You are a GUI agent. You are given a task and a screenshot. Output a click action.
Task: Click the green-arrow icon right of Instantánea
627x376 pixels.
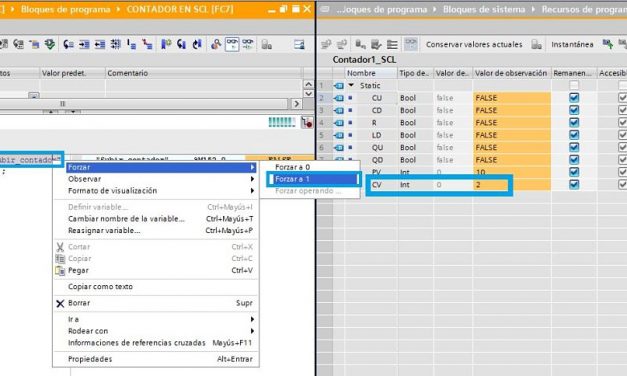(608, 44)
